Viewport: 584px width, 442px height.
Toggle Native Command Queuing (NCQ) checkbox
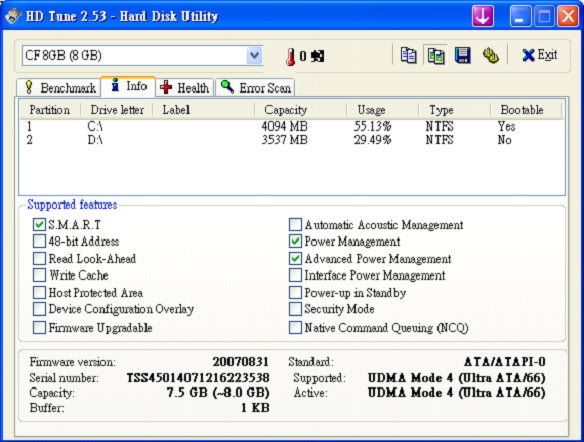click(x=295, y=328)
